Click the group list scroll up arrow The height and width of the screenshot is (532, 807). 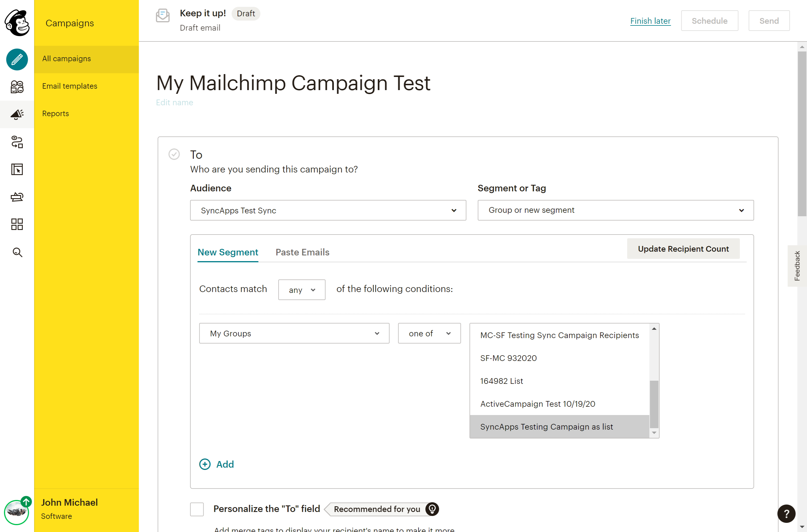point(654,329)
